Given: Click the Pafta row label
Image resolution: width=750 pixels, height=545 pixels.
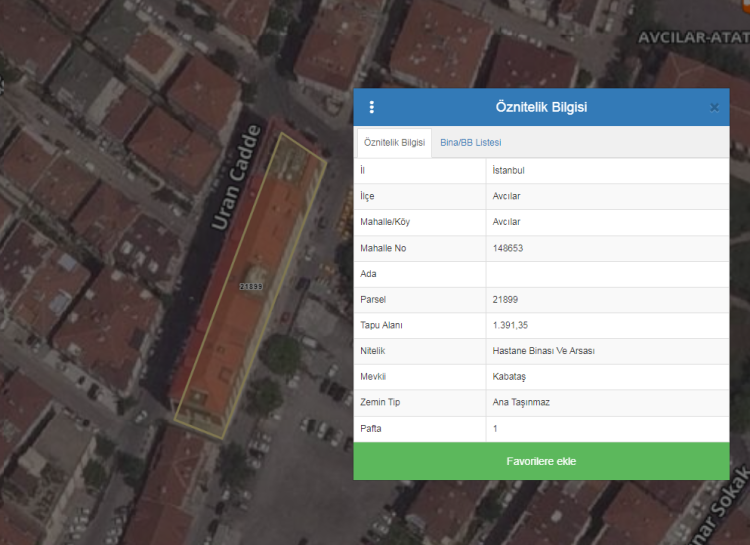Looking at the screenshot, I should [372, 429].
